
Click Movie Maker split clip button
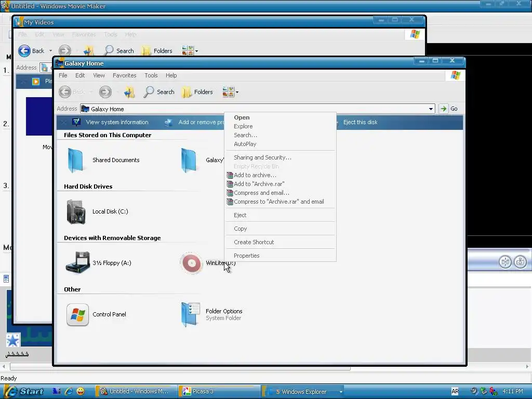click(x=505, y=262)
